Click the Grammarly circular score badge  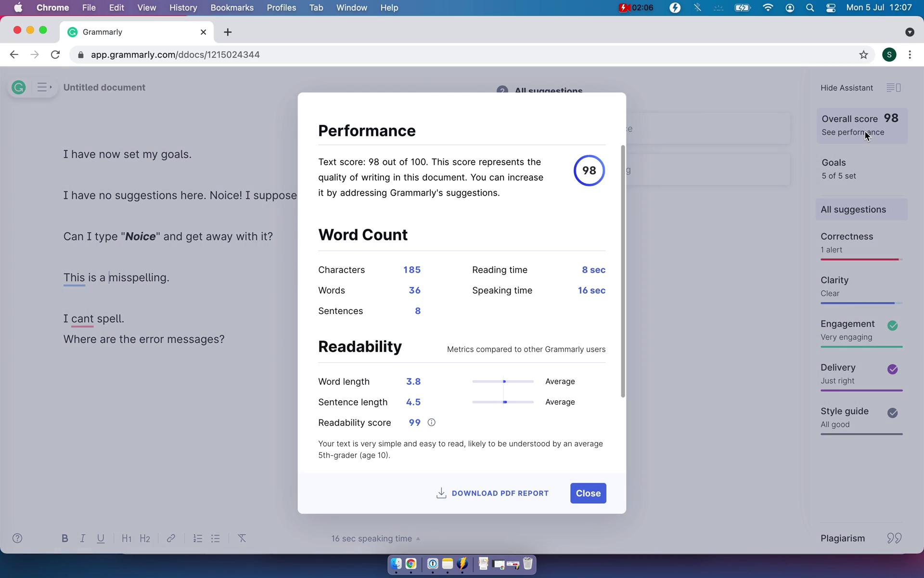click(x=588, y=171)
